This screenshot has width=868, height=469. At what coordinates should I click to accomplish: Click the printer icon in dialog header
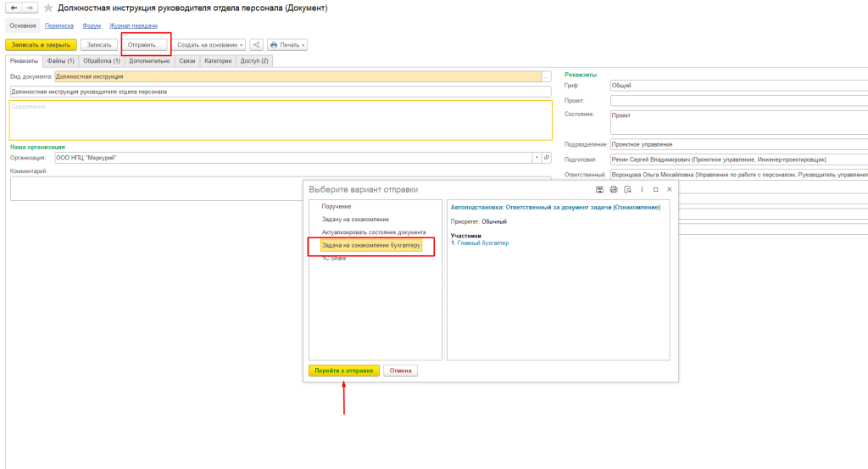614,189
